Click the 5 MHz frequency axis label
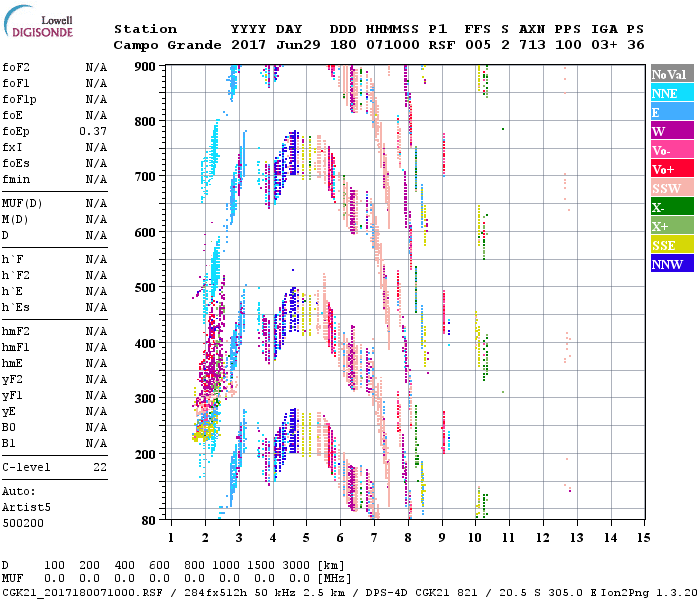The image size is (700, 600). click(x=306, y=538)
